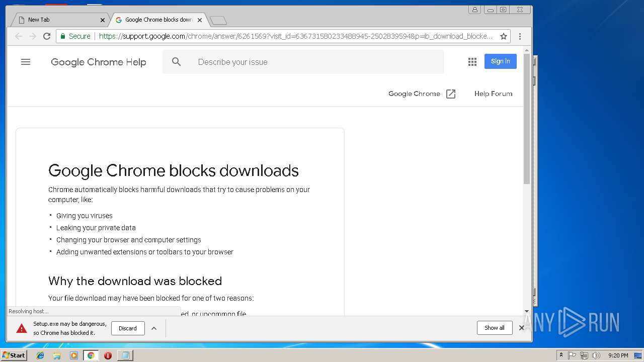Close the New Tab tab

(x=103, y=20)
